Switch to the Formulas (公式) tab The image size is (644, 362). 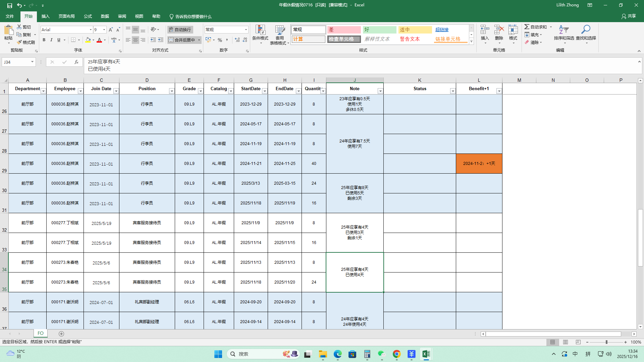88,16
